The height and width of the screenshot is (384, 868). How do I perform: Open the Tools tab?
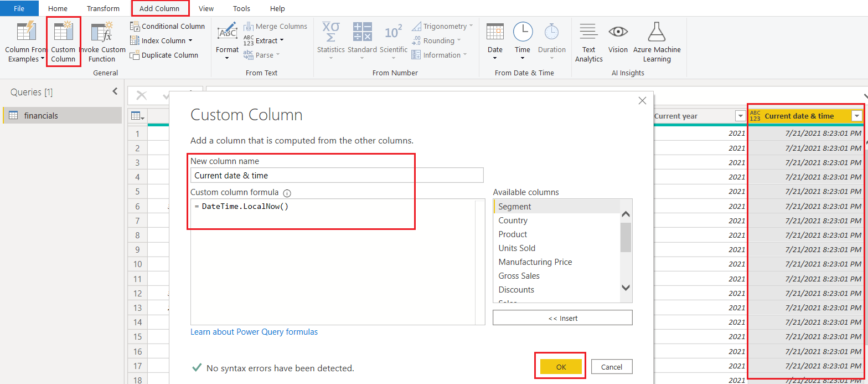241,8
